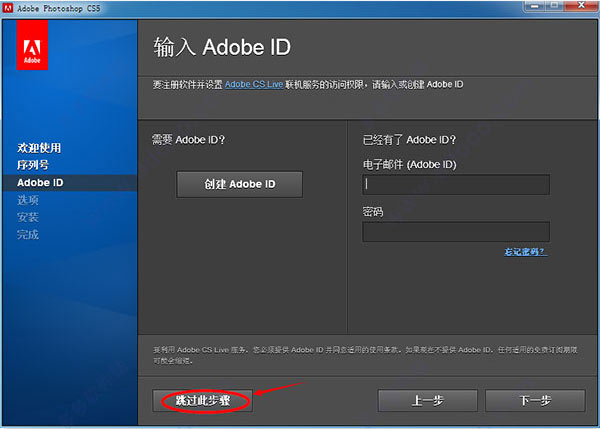Click the Adobe logo in the sidebar

point(32,45)
